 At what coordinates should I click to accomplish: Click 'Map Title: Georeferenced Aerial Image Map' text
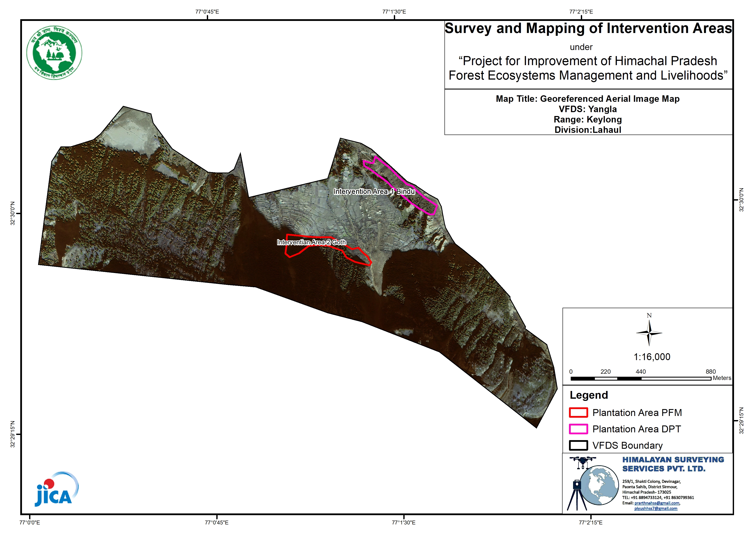click(x=588, y=99)
